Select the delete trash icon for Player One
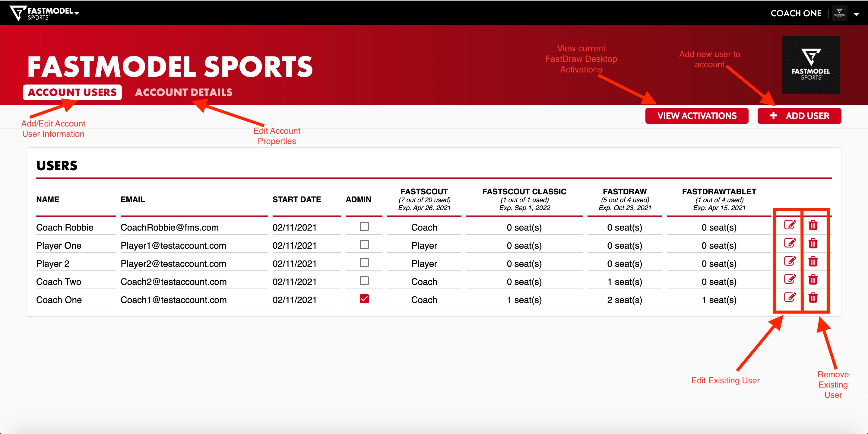The width and height of the screenshot is (868, 434). click(x=814, y=243)
